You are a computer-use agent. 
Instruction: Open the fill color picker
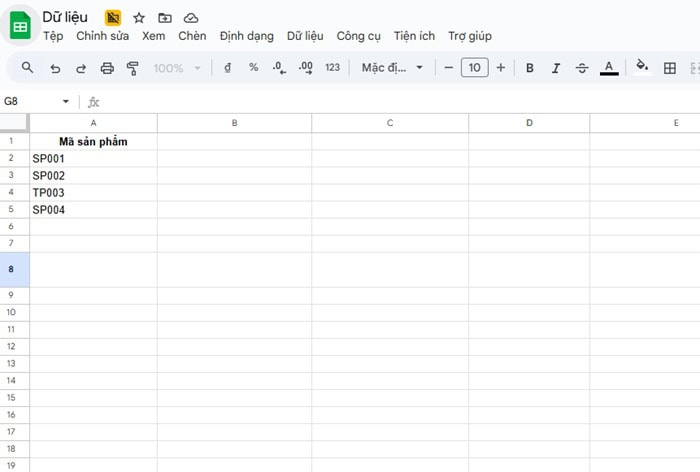coord(642,68)
